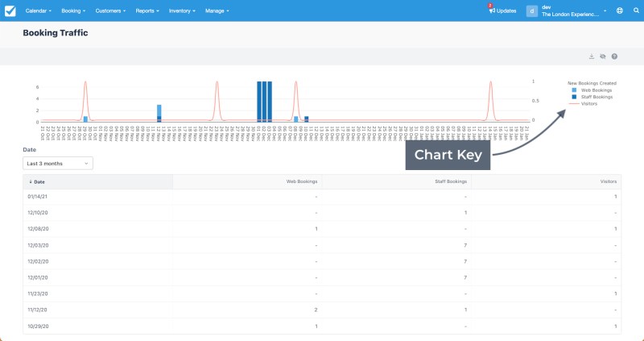The width and height of the screenshot is (644, 341).
Task: Click the Booking Traffic page title
Action: point(56,33)
